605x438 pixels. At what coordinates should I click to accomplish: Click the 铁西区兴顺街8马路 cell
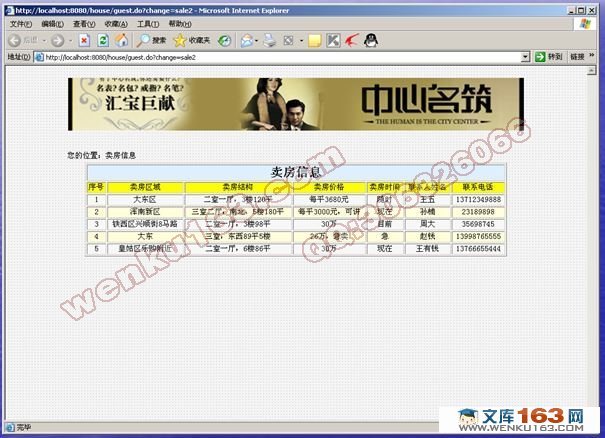(x=145, y=224)
